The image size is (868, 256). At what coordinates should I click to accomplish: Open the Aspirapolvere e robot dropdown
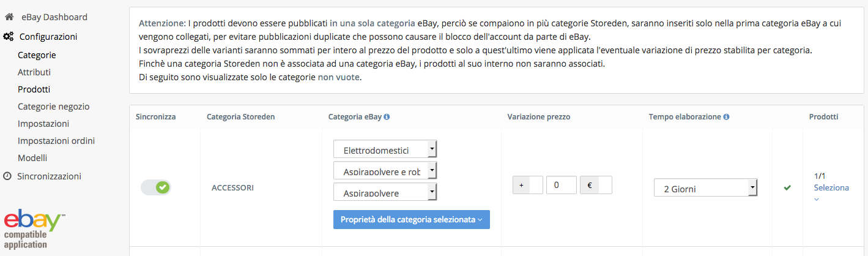pos(385,171)
